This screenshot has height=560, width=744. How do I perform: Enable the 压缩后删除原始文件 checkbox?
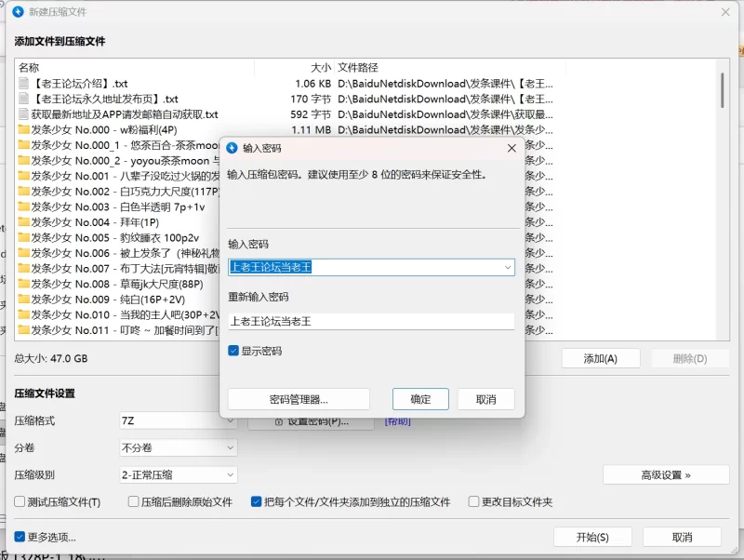tap(134, 502)
